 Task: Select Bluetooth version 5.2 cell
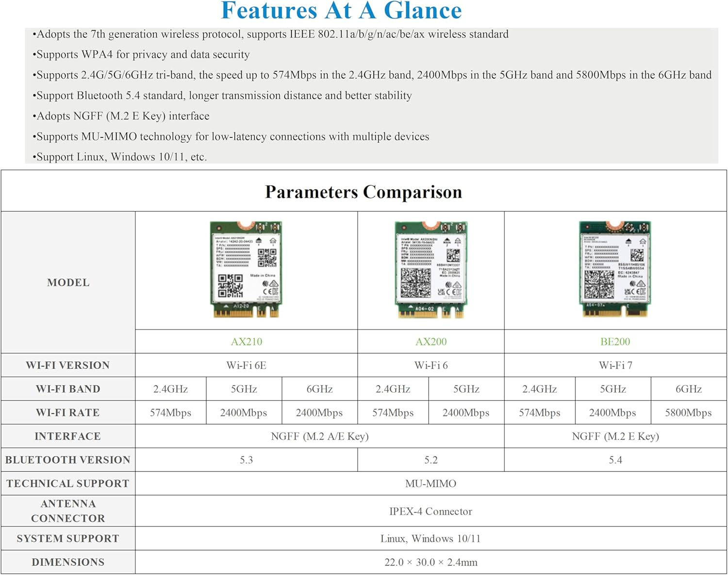430,460
